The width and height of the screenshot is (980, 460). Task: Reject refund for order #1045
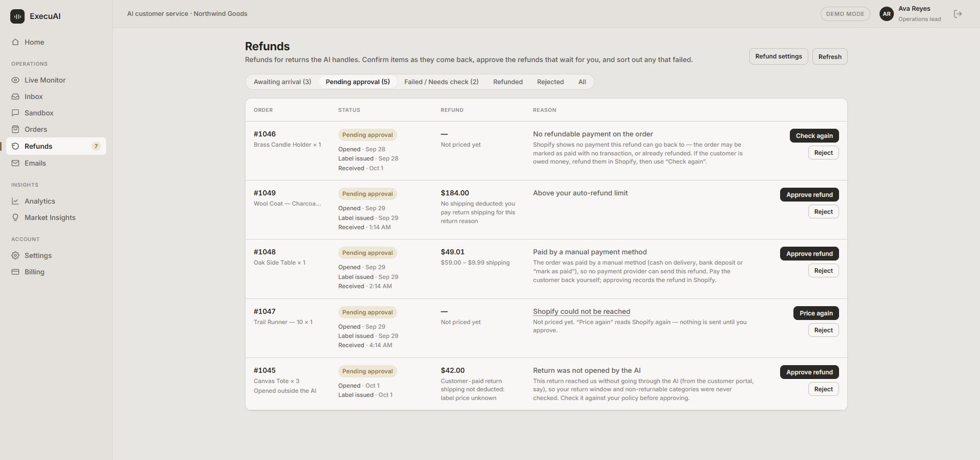tap(824, 389)
